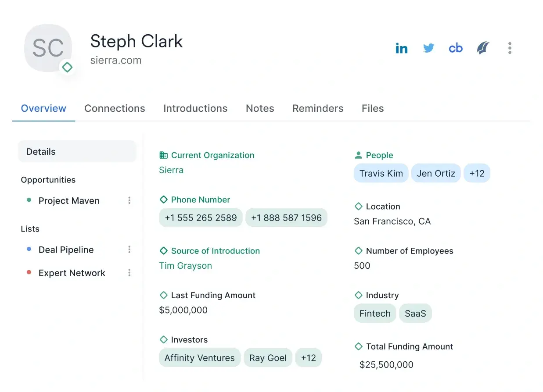
Task: Select Details in the left sidebar
Action: point(41,151)
